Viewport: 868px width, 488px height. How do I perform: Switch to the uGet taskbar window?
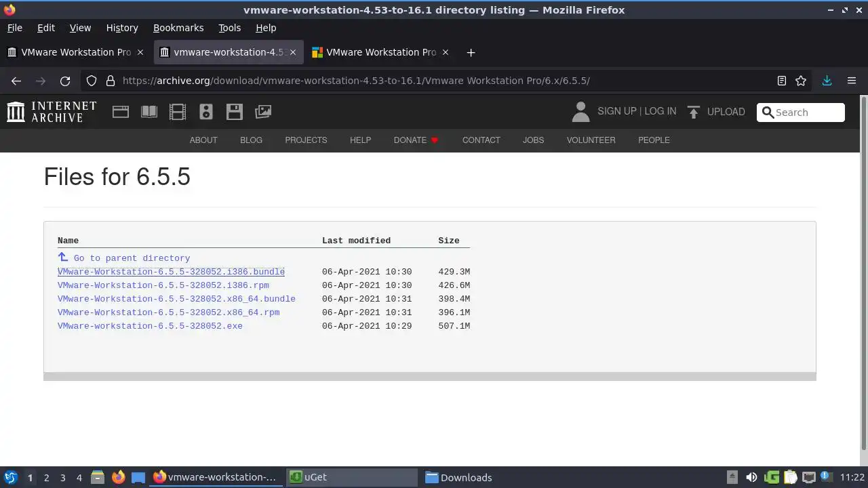point(351,477)
